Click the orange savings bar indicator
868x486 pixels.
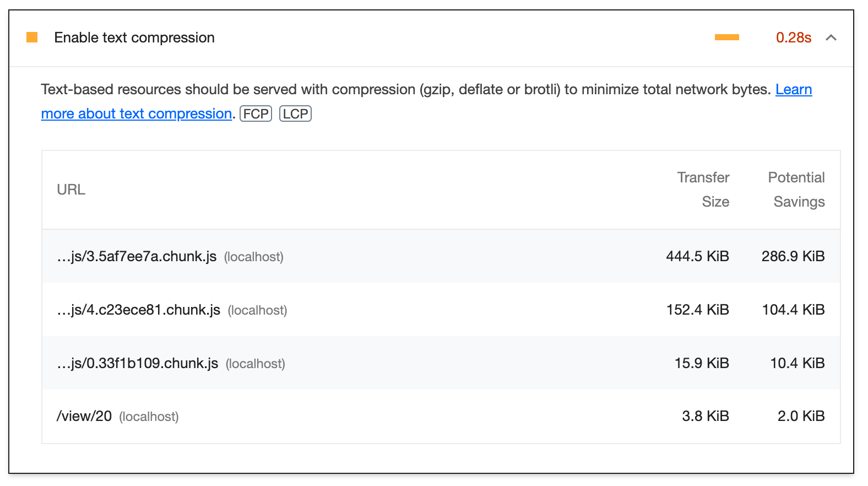(x=726, y=37)
